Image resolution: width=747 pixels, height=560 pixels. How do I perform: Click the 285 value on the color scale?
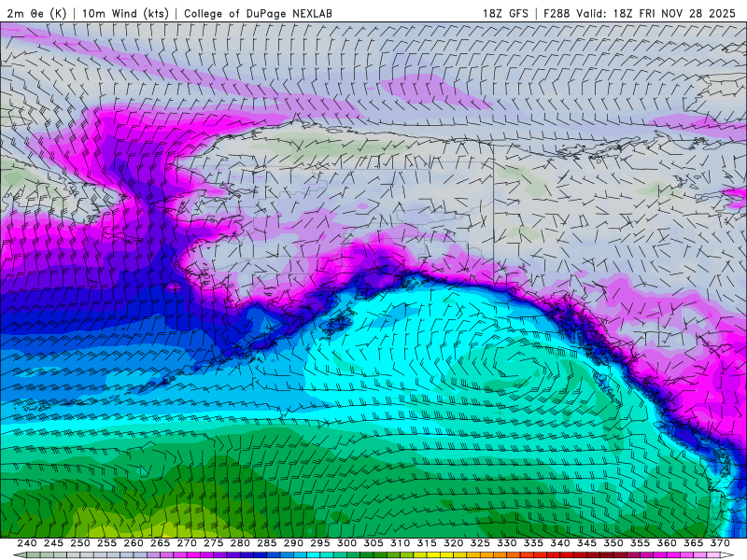point(267,543)
